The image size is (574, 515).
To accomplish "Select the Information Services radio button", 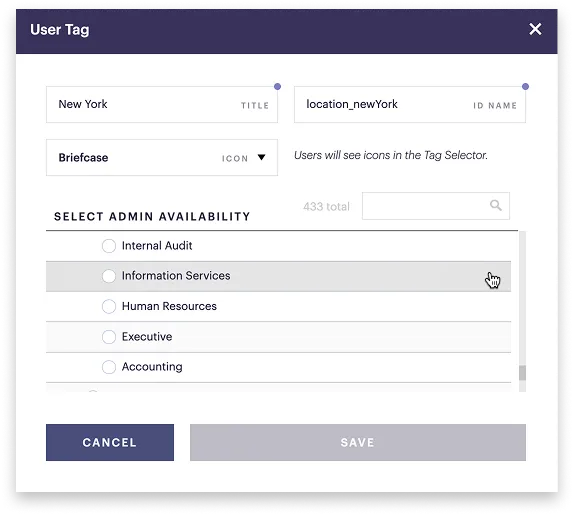I will [109, 276].
